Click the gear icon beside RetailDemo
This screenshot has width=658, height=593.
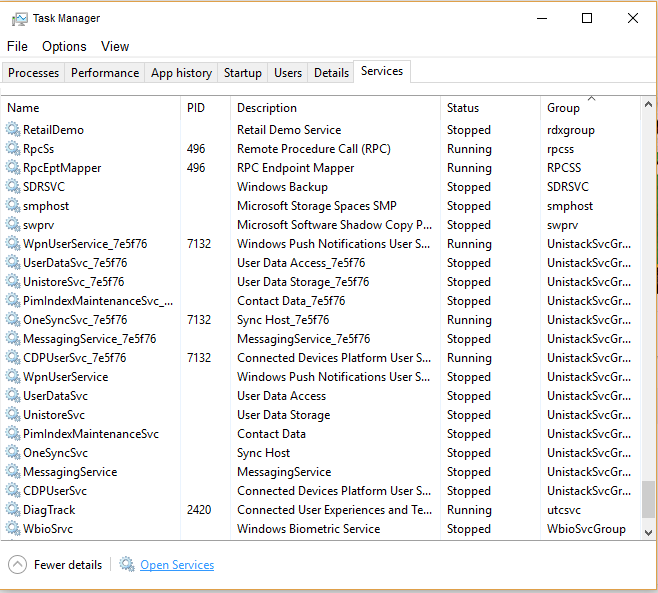(13, 129)
